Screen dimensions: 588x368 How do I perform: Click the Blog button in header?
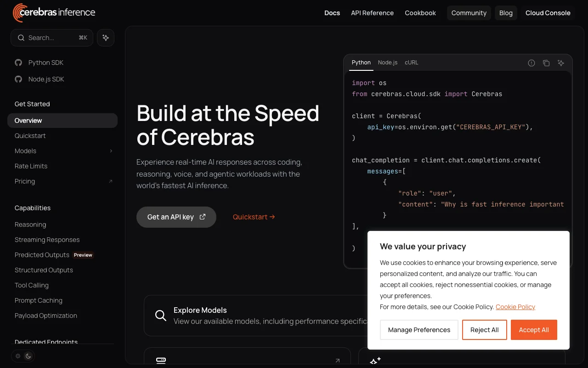click(x=506, y=13)
